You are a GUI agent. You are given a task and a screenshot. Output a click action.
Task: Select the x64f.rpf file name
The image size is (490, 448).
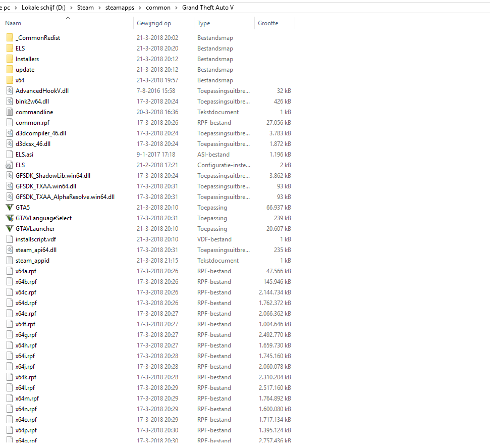[25, 324]
